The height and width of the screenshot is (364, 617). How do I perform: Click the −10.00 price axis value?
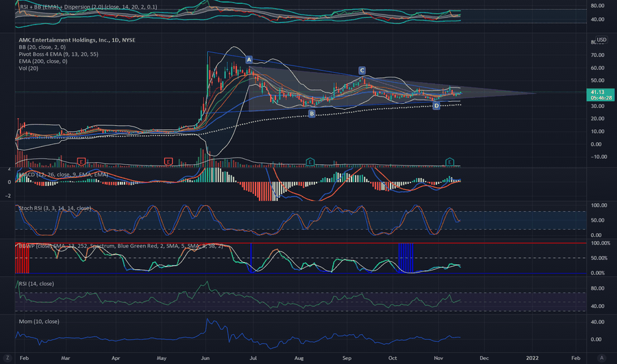(598, 157)
